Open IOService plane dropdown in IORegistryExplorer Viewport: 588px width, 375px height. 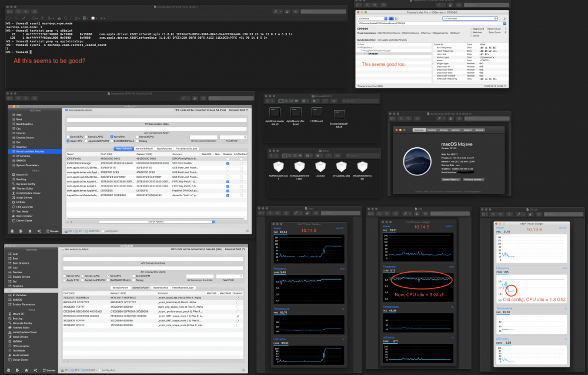click(373, 18)
